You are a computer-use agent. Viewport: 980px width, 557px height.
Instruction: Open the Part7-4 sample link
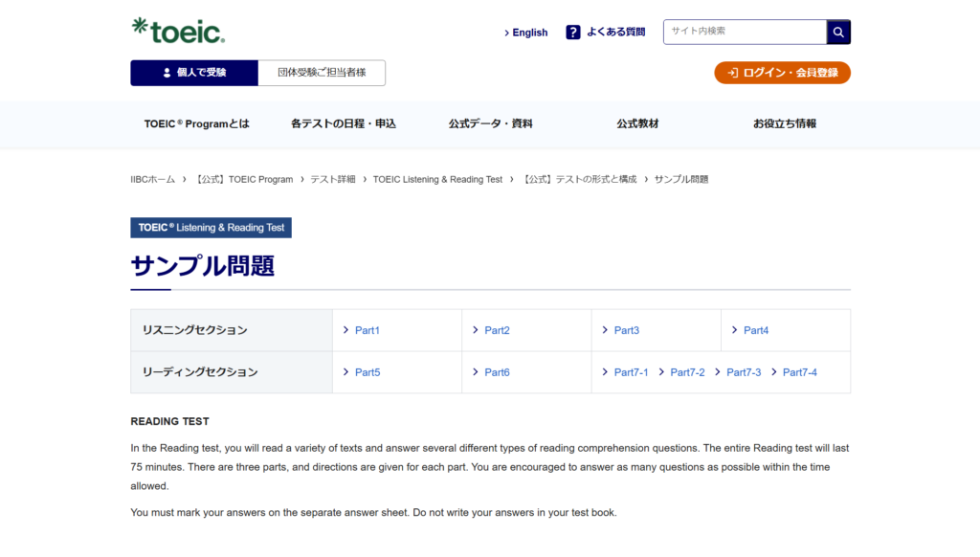[x=799, y=372]
